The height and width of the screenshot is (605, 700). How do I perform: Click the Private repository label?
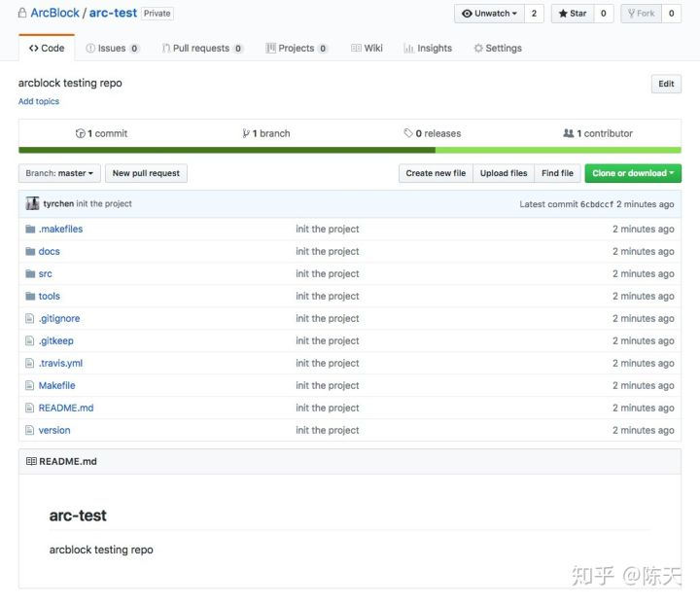coord(157,14)
